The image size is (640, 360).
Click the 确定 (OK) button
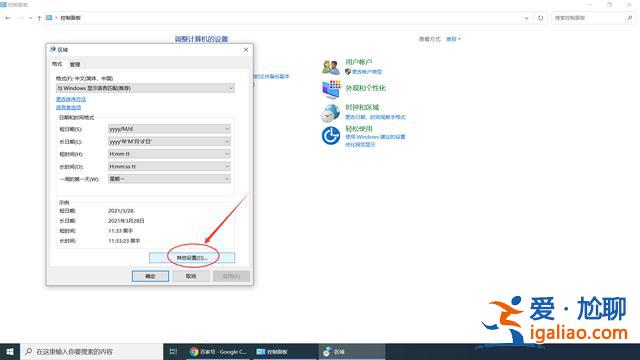[150, 276]
